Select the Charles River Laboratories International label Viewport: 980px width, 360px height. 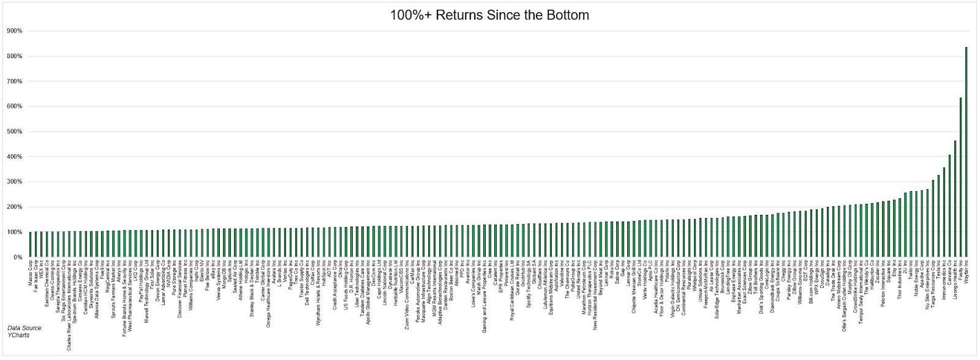[70, 305]
